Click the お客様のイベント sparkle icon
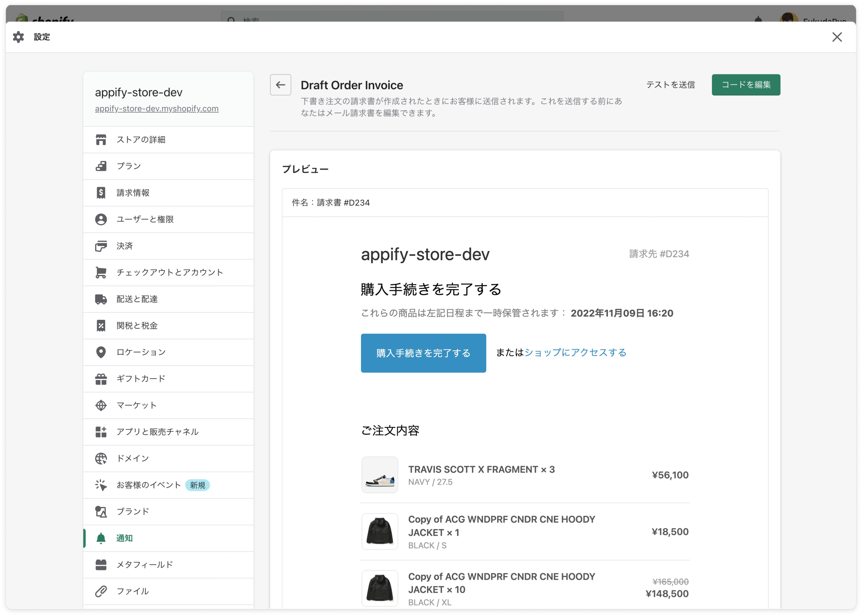This screenshot has height=616, width=862. (101, 485)
